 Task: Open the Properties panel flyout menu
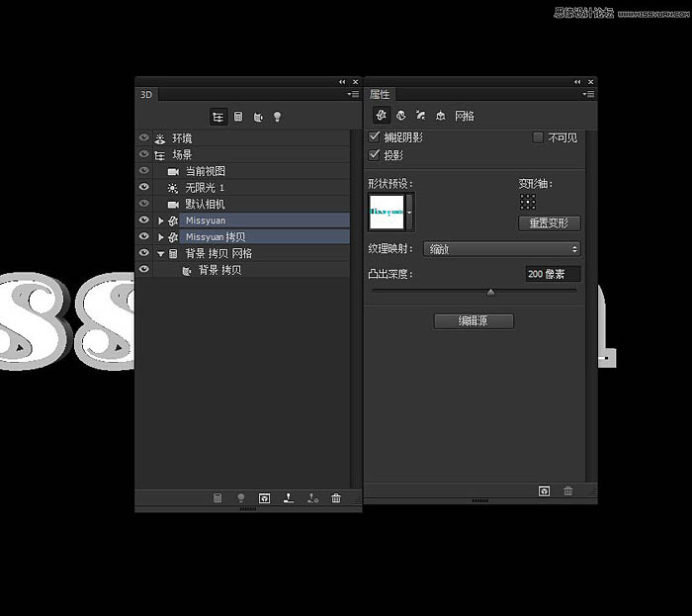point(588,94)
